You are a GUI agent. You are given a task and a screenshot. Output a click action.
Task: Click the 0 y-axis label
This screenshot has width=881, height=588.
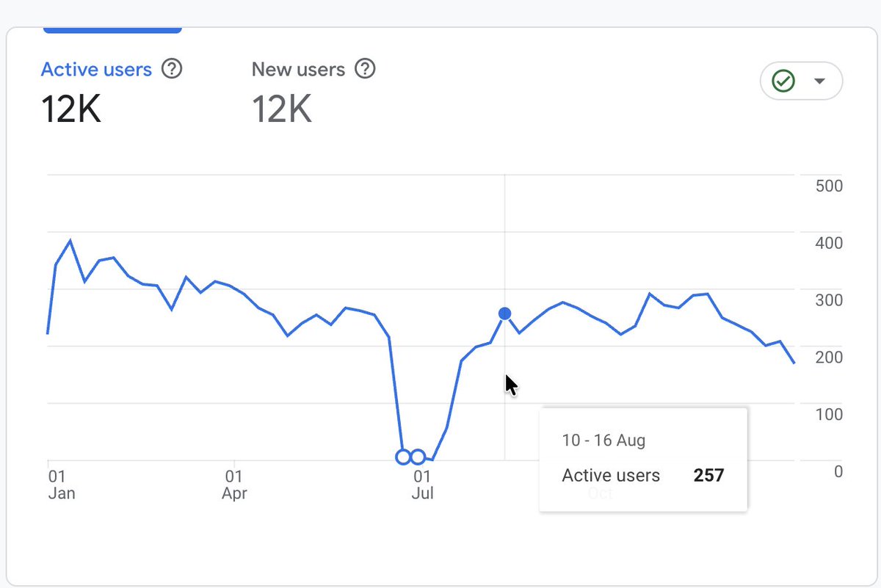[x=838, y=472]
